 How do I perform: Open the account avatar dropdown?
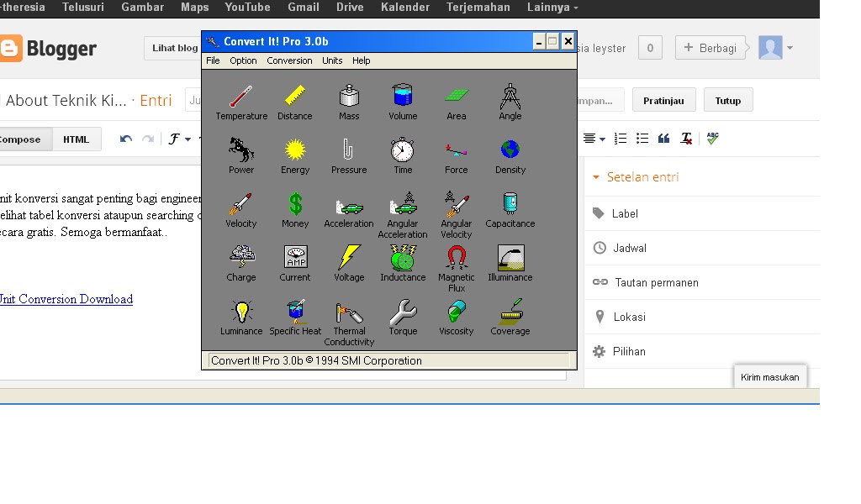point(776,48)
